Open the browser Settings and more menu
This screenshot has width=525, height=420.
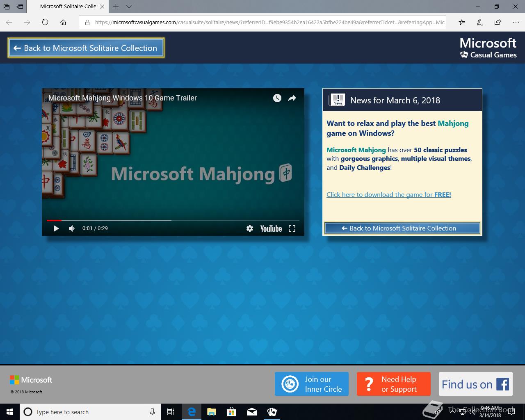coord(516,22)
